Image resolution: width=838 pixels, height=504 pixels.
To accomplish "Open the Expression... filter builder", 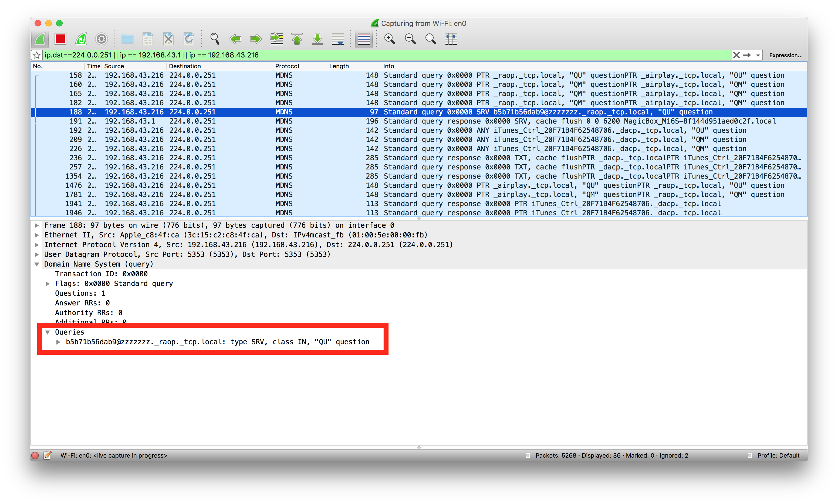I will pos(786,55).
